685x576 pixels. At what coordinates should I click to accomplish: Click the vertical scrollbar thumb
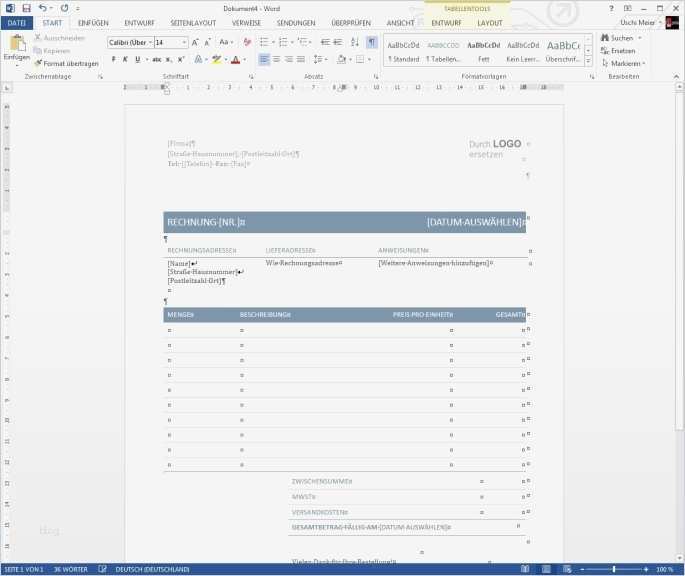[679, 260]
